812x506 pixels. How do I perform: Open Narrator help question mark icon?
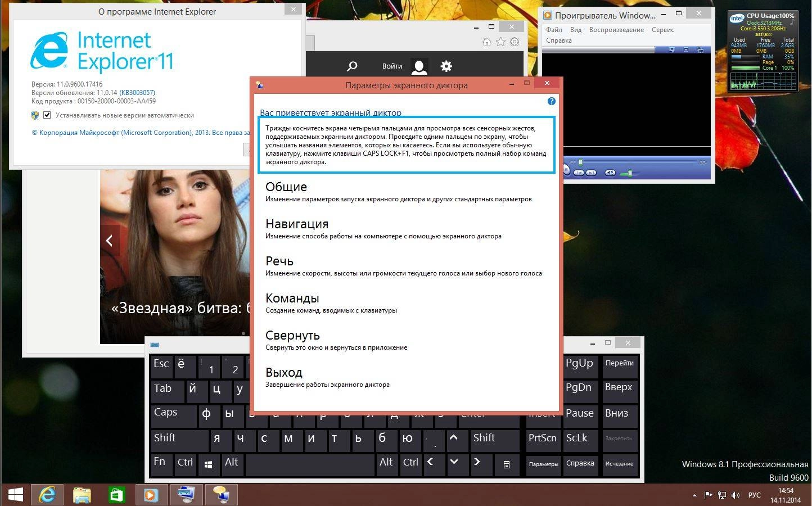tap(551, 101)
